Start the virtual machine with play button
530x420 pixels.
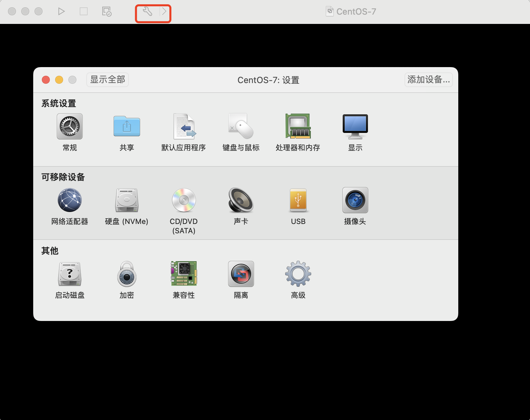(x=61, y=11)
